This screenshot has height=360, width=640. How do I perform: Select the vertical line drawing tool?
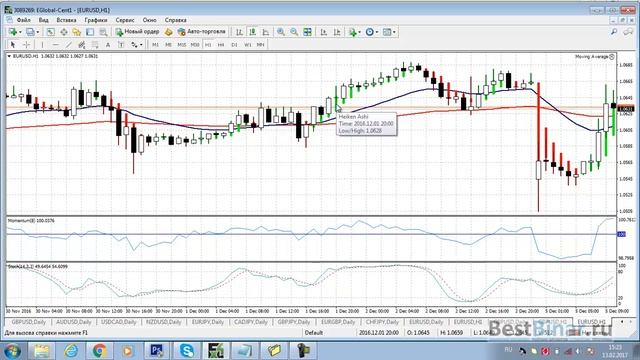click(x=42, y=44)
